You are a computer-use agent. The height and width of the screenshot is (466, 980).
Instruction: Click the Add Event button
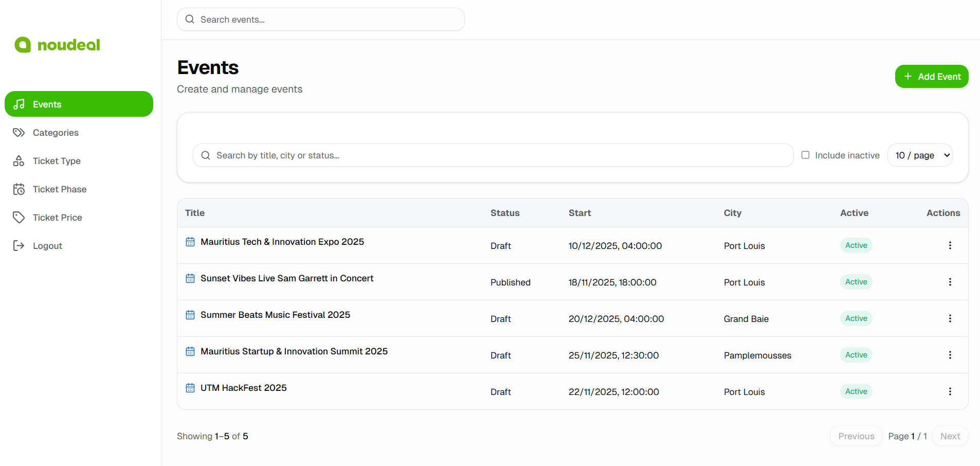[931, 76]
